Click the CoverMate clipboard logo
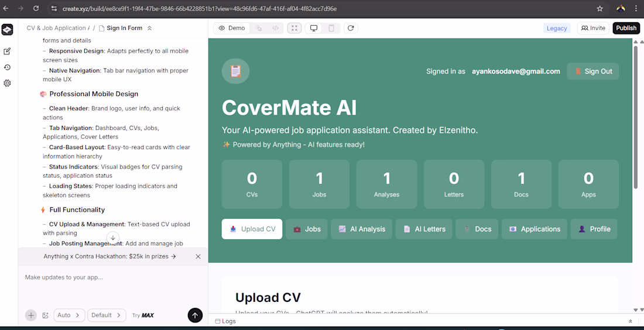 [235, 71]
